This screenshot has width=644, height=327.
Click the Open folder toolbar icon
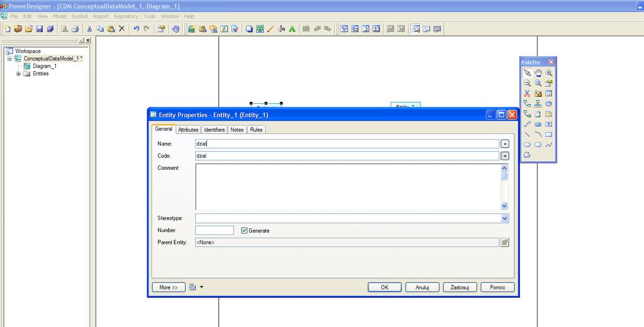29,29
